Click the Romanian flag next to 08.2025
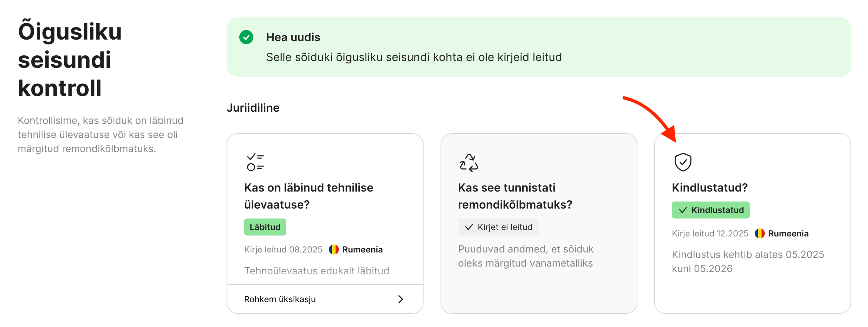Viewport: 868px width, 327px height. (x=334, y=249)
